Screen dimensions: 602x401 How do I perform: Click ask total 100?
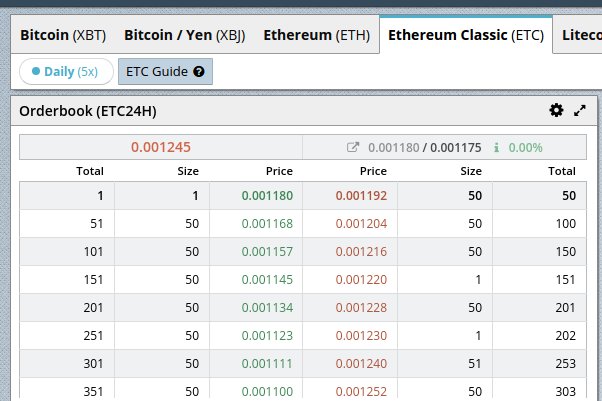(x=566, y=224)
